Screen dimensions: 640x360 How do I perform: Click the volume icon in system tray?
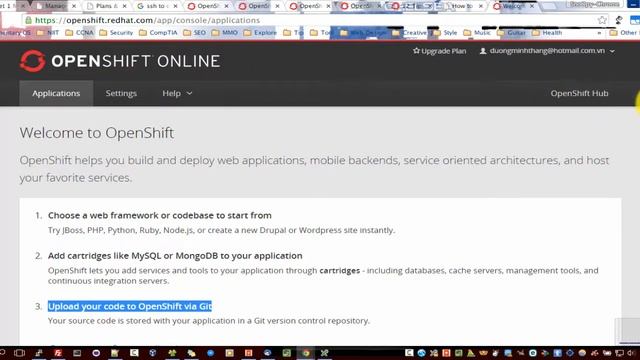(x=631, y=353)
